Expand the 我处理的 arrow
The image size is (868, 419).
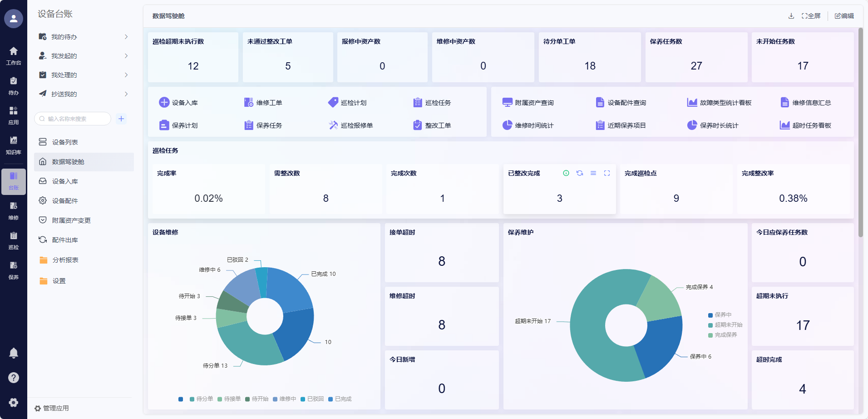pyautogui.click(x=126, y=75)
